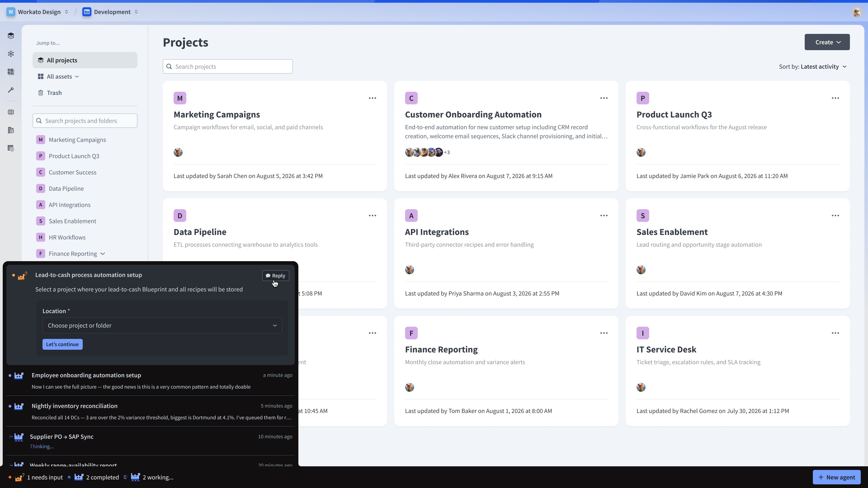The height and width of the screenshot is (488, 868).
Task: Click the Search projects field
Action: tap(228, 66)
